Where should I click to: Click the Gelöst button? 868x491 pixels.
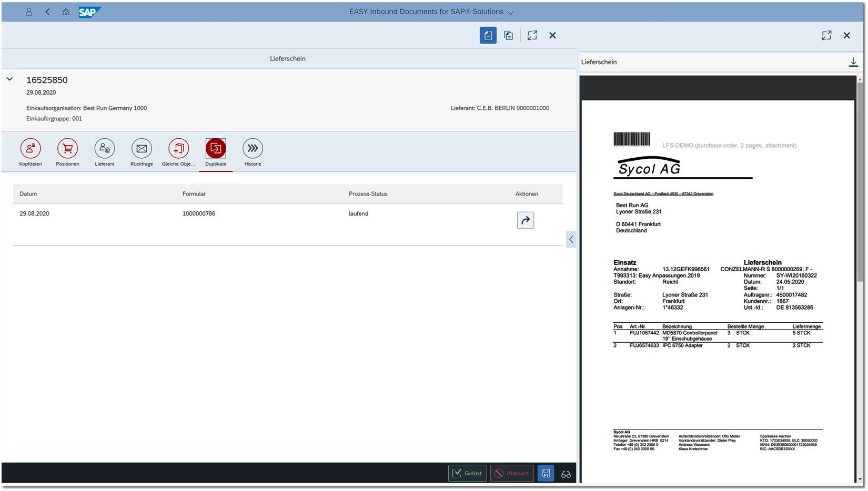pos(468,473)
